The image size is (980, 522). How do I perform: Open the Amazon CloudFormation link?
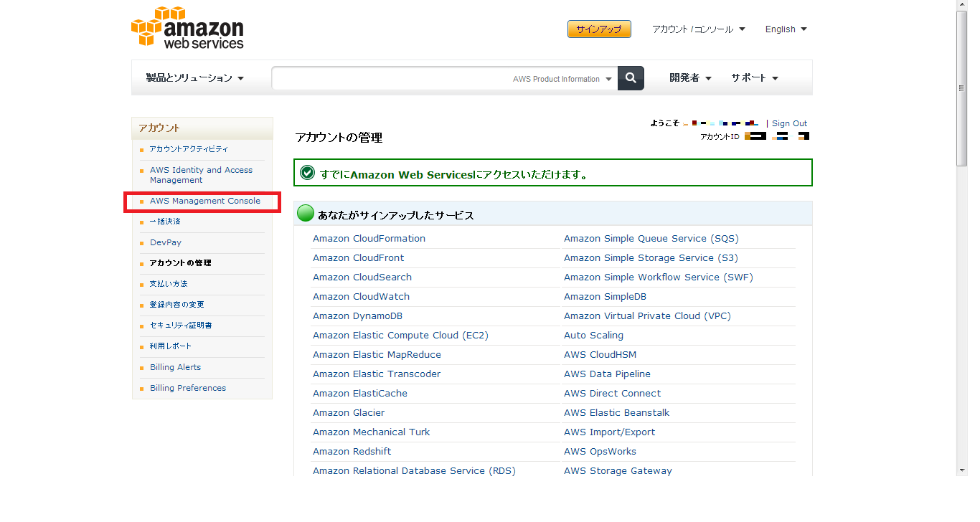tap(369, 239)
